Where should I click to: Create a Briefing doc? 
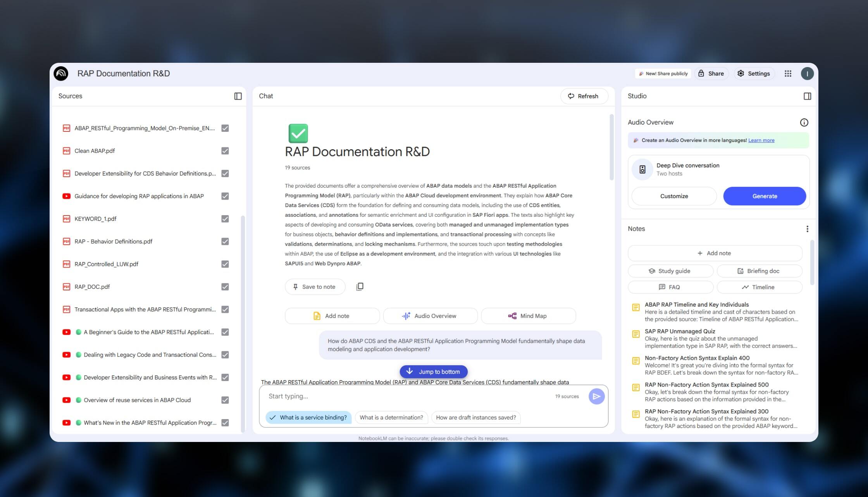759,271
